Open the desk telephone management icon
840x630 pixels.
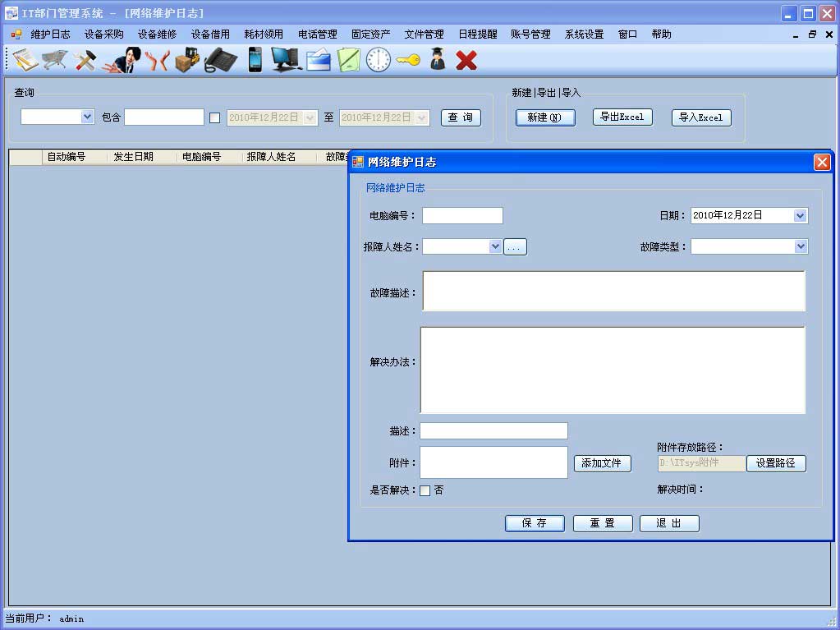(220, 60)
